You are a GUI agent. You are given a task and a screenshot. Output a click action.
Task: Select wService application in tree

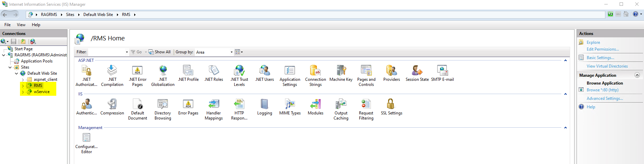pos(42,92)
